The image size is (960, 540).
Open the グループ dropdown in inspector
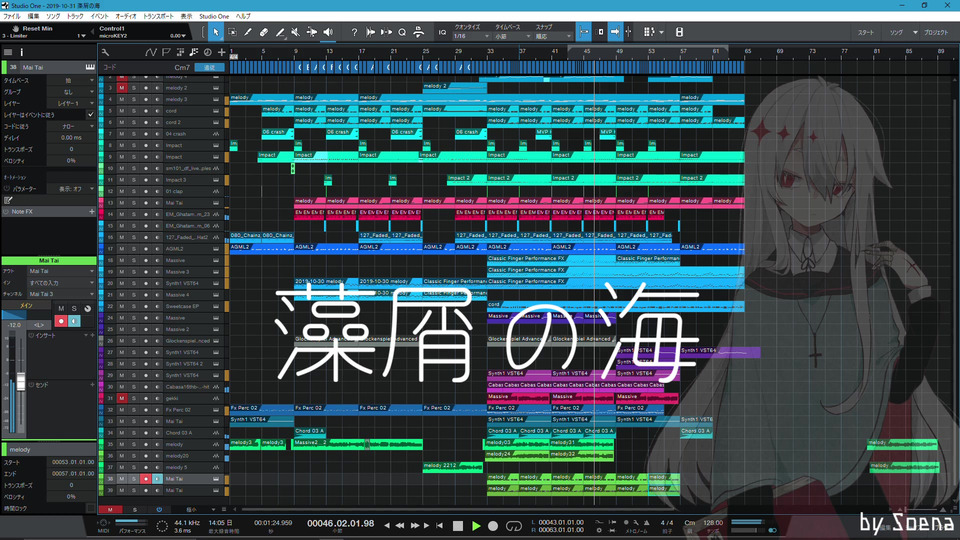(x=72, y=92)
